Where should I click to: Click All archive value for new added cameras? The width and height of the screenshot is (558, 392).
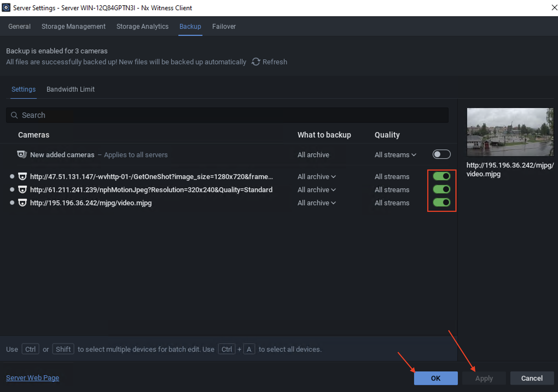coord(313,155)
